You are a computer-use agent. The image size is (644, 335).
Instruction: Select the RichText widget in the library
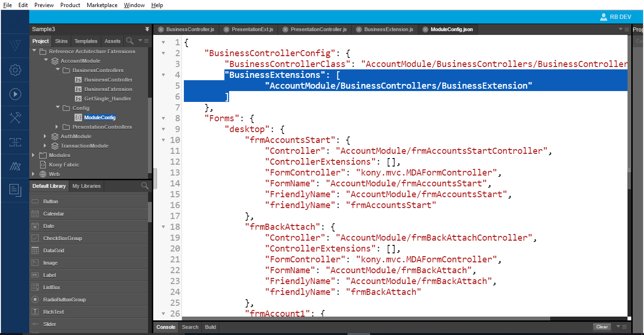click(89, 312)
